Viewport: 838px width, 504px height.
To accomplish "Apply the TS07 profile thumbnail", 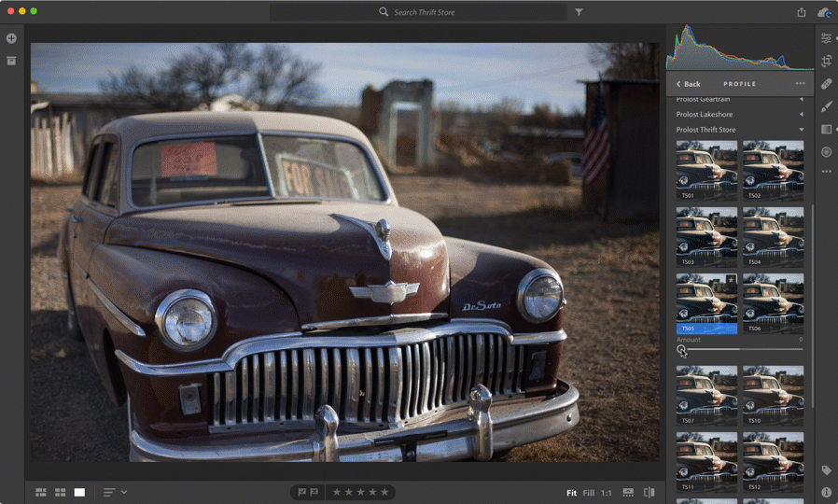I will (x=706, y=396).
